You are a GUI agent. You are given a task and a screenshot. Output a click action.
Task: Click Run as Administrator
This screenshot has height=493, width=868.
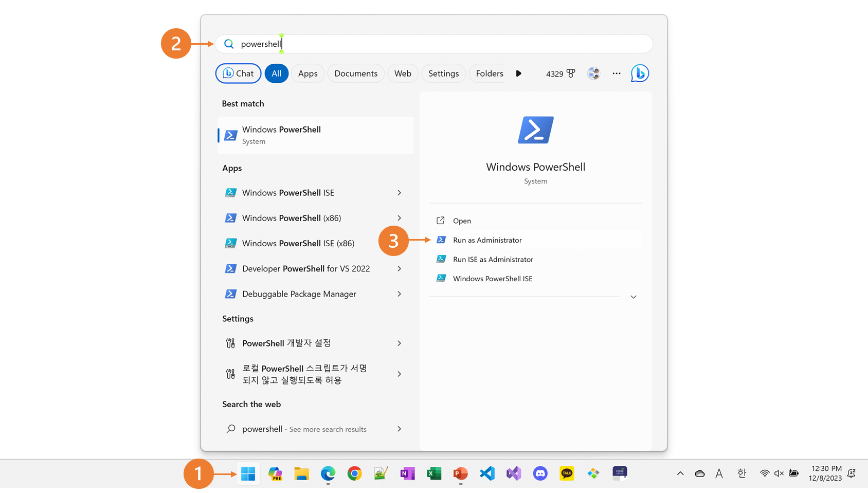535,240
